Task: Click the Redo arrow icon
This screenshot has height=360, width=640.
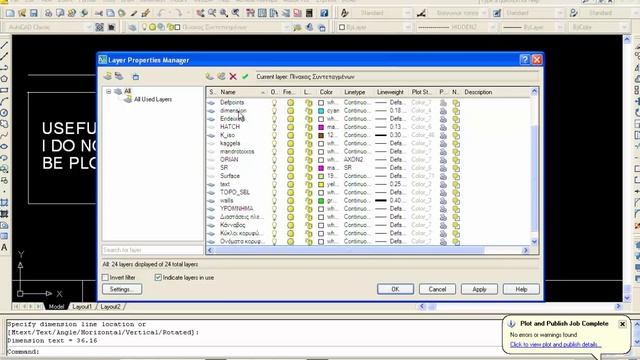Action: [x=178, y=13]
